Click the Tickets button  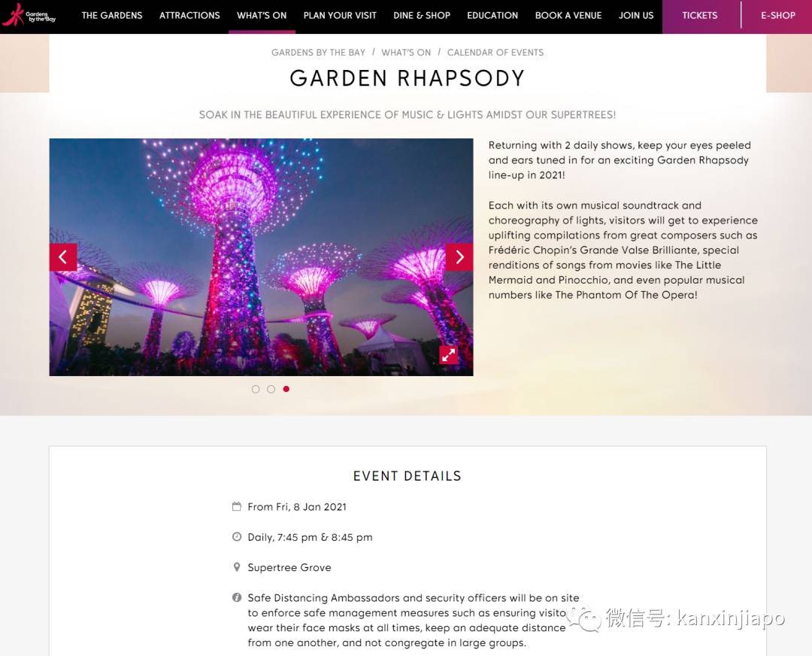700,16
